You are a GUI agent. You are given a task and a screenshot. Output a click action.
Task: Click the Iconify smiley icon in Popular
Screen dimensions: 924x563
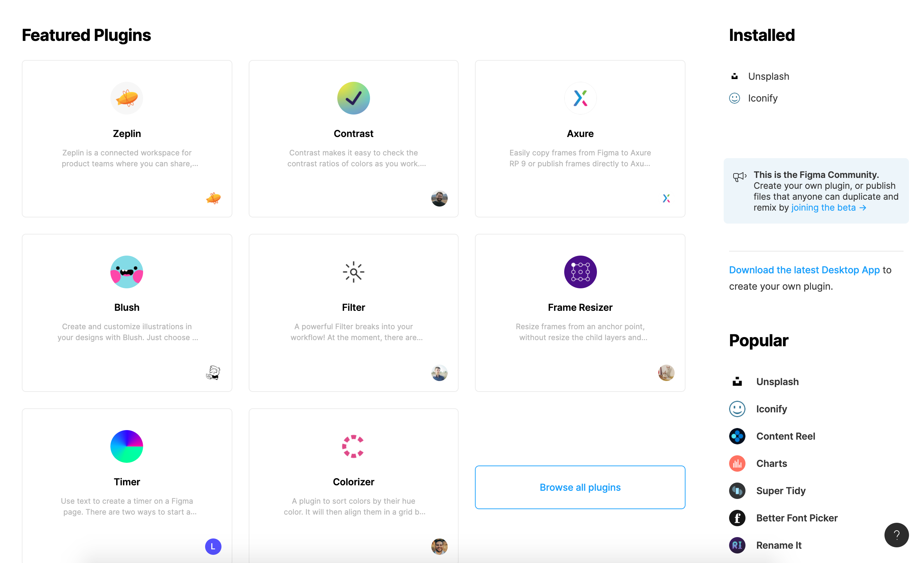click(x=737, y=409)
